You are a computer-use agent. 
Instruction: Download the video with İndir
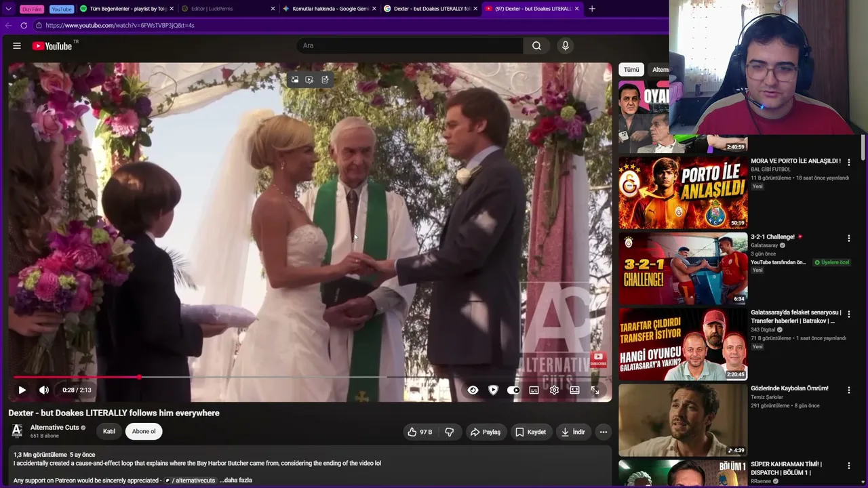tap(573, 432)
